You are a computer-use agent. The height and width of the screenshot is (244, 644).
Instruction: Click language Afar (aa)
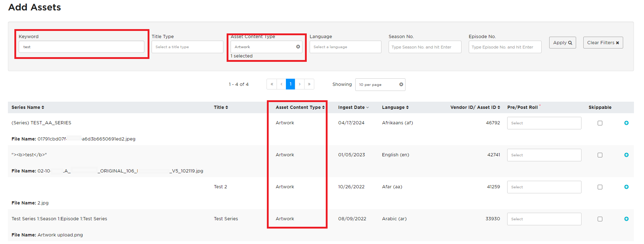[392, 187]
